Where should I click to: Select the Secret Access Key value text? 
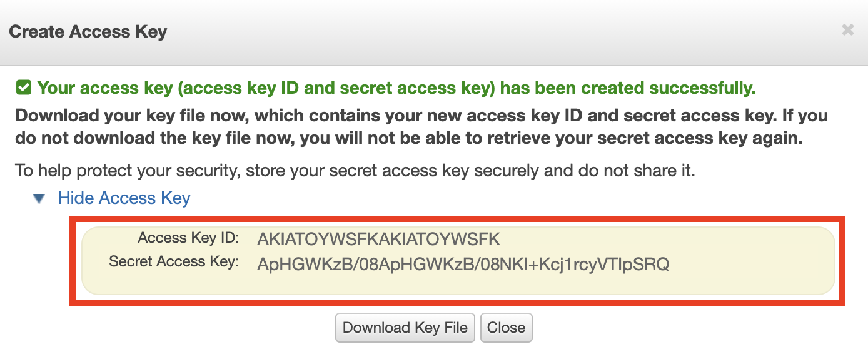(463, 264)
